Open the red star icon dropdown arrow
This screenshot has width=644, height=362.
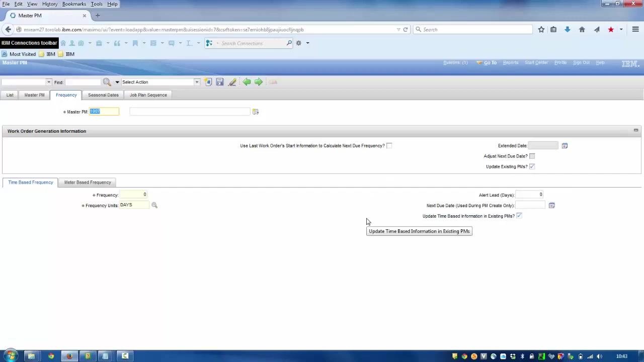pos(621,30)
